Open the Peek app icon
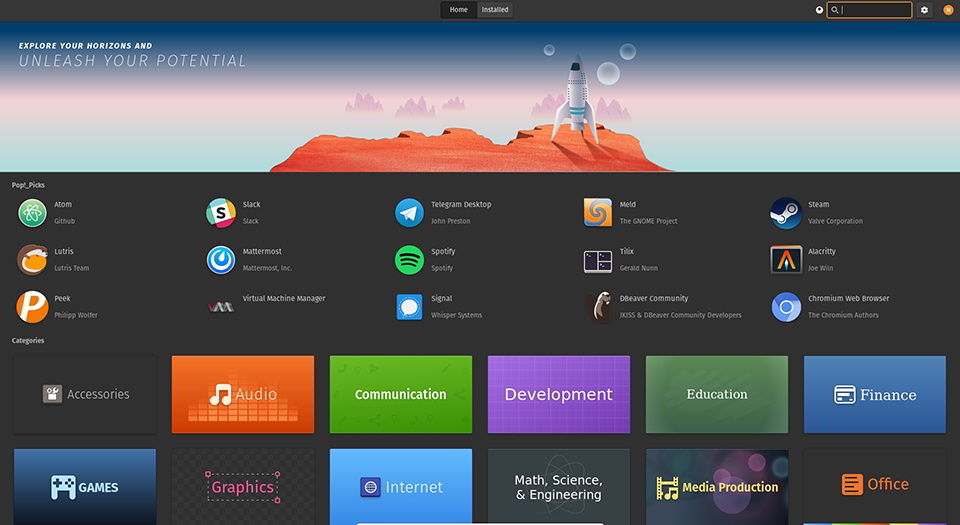This screenshot has height=525, width=960. tap(32, 307)
